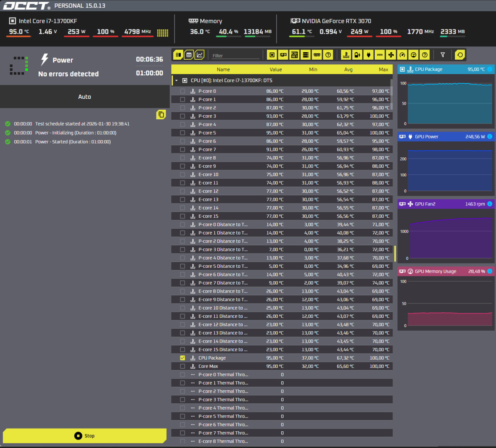Toggle the temperature sensor filter icon
The image size is (496, 448).
(346, 55)
